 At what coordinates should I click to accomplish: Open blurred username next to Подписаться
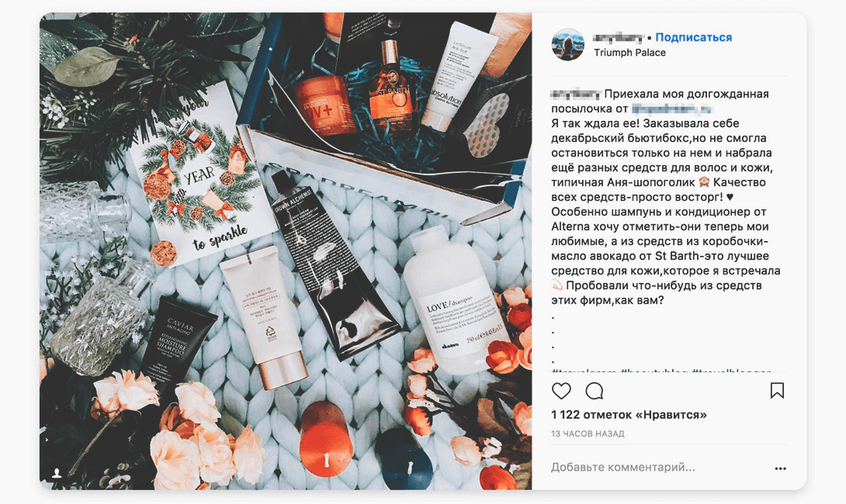pyautogui.click(x=619, y=37)
